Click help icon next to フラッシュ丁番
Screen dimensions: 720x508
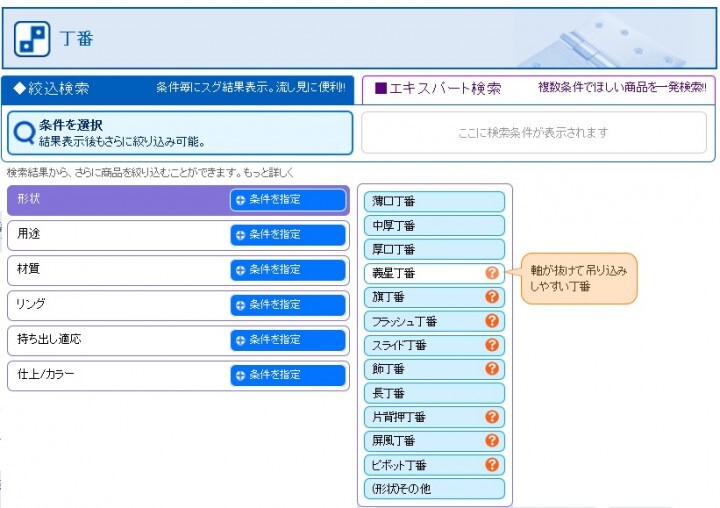pos(492,321)
